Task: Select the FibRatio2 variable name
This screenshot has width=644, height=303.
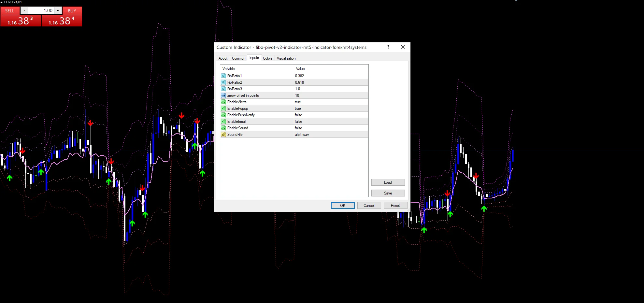Action: [235, 82]
